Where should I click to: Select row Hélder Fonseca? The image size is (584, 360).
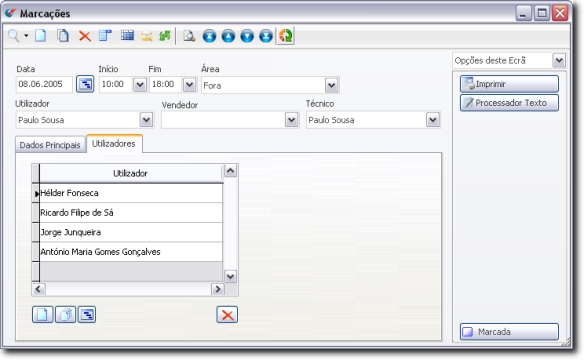[x=131, y=193]
